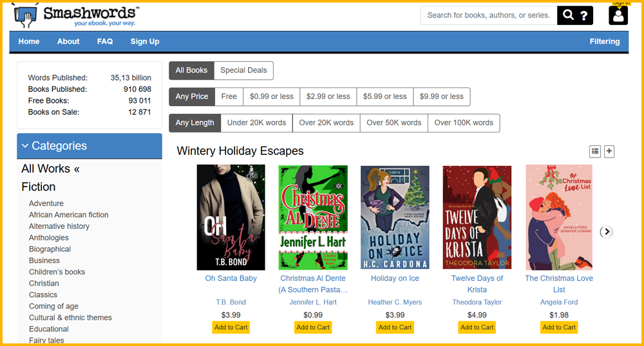Open the Filtering option
The height and width of the screenshot is (346, 644).
click(x=605, y=41)
